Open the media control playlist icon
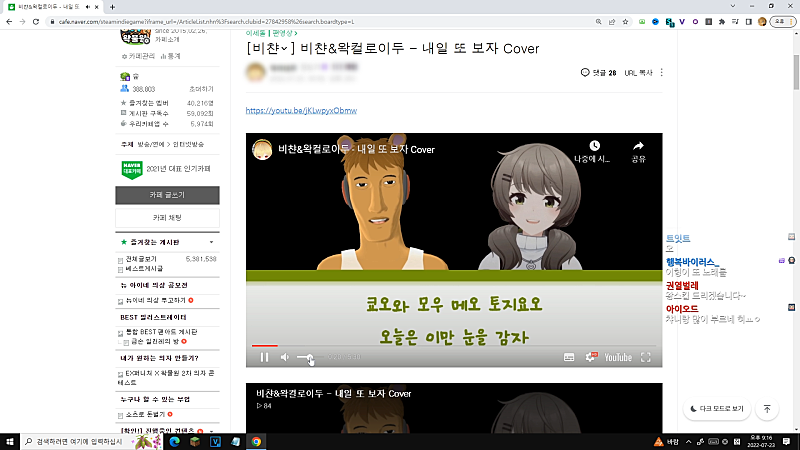 (735, 22)
